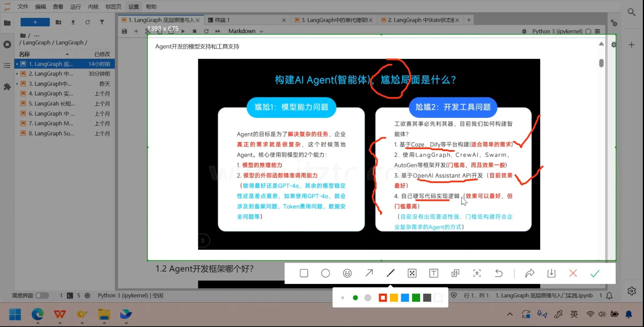Create a new folder in file browser
The image size is (644, 327).
(59, 22)
